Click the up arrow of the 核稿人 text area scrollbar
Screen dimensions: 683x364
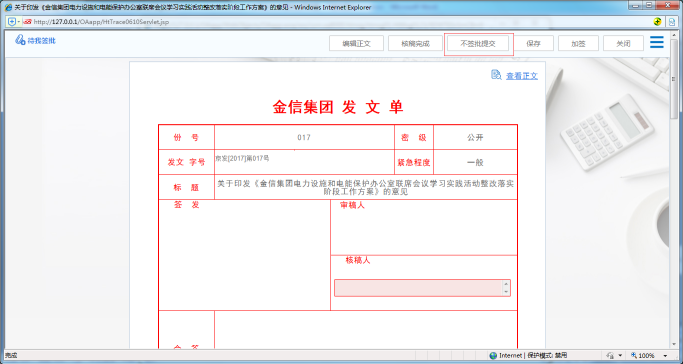pos(506,283)
